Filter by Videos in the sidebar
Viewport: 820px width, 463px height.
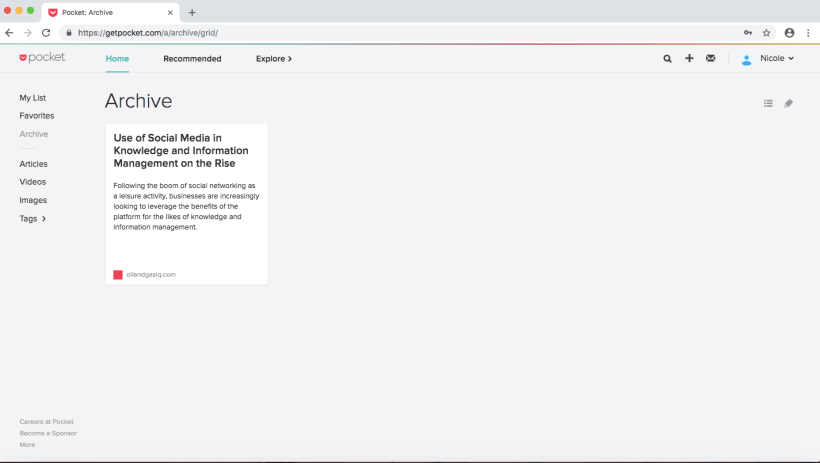tap(33, 182)
